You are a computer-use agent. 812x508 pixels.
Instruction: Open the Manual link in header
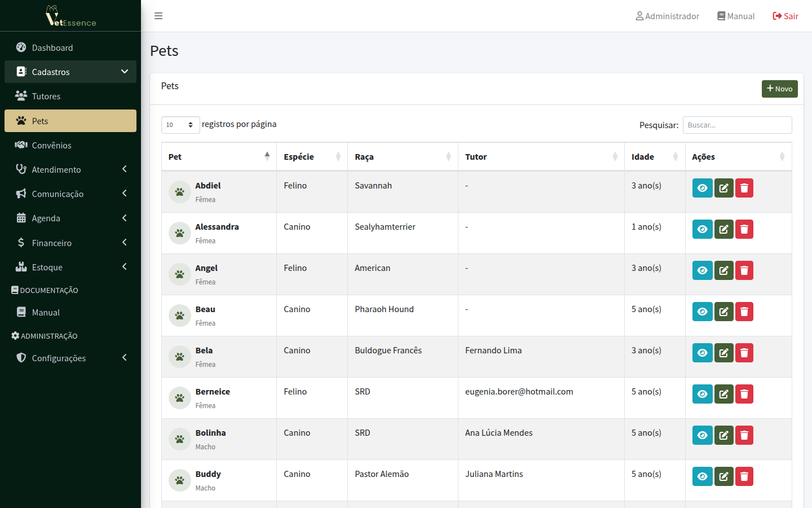coord(736,16)
